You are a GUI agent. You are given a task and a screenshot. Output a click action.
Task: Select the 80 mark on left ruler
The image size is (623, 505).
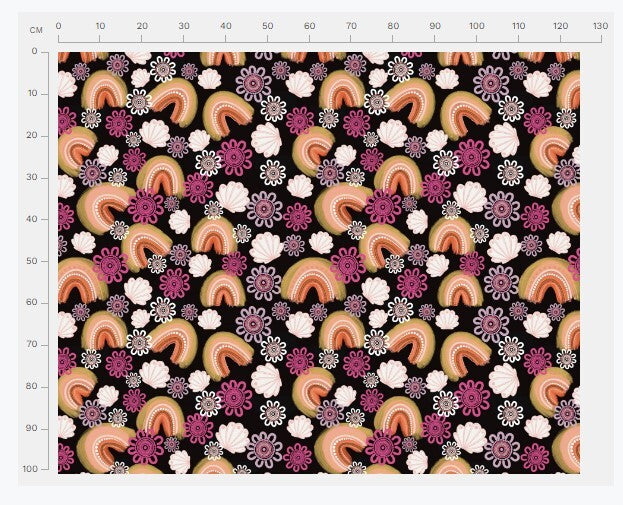(x=32, y=386)
